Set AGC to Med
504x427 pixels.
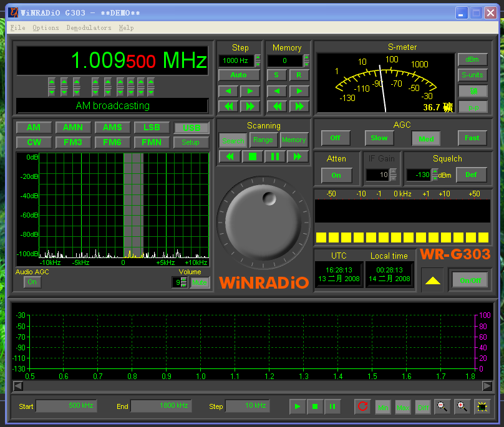[426, 139]
